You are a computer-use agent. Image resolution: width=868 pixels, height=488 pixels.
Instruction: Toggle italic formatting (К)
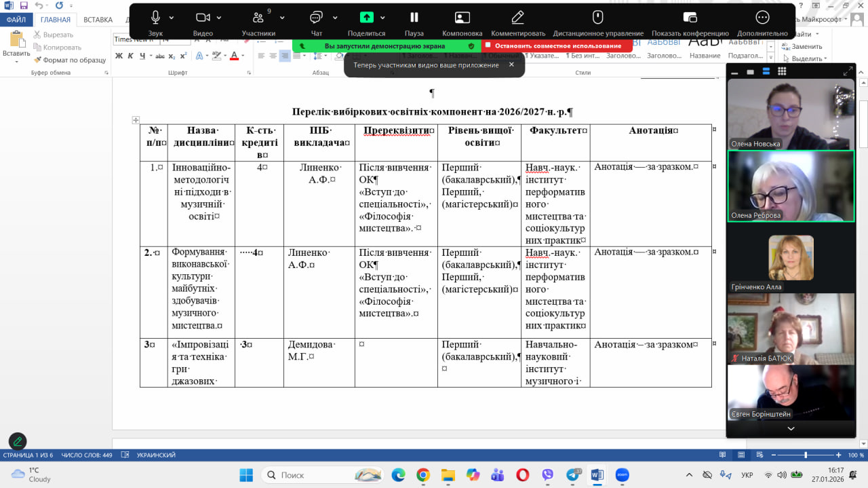(131, 56)
